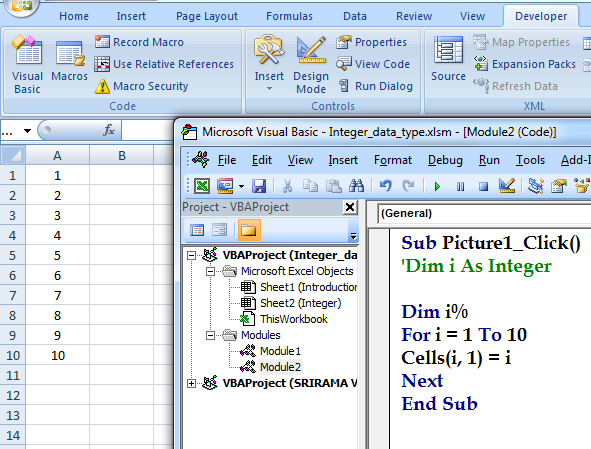
Task: Open the VBA Format menu
Action: (393, 160)
